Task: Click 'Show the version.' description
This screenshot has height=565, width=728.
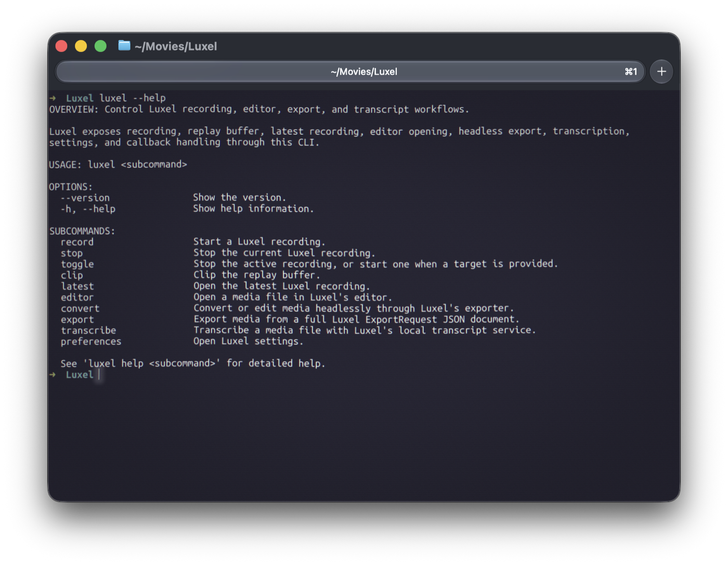Action: pos(240,198)
